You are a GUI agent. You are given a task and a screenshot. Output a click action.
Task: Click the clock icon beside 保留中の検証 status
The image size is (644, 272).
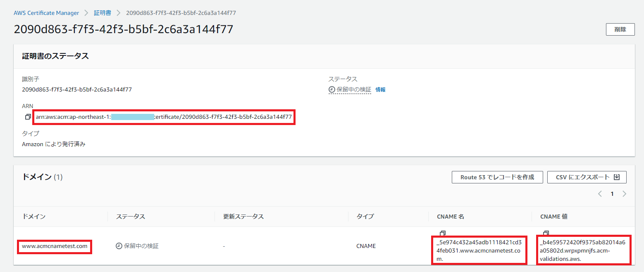331,89
